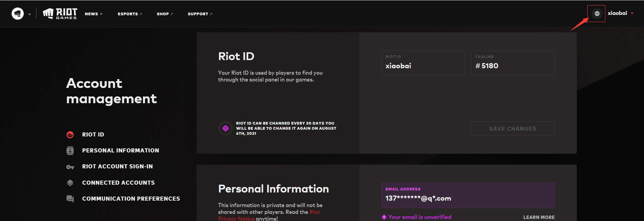Image resolution: width=644 pixels, height=221 pixels.
Task: Expand the arrow beside the fist logo
Action: (x=30, y=14)
